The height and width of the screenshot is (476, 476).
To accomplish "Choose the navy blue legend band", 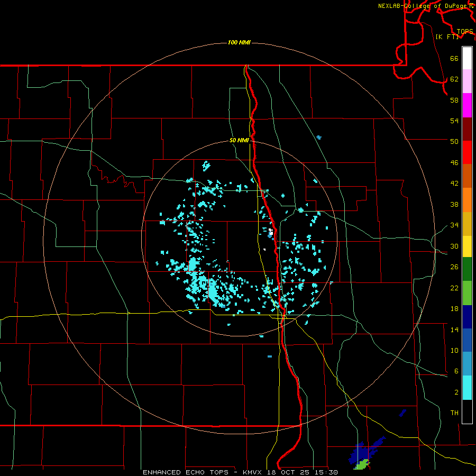I will click(x=467, y=317).
